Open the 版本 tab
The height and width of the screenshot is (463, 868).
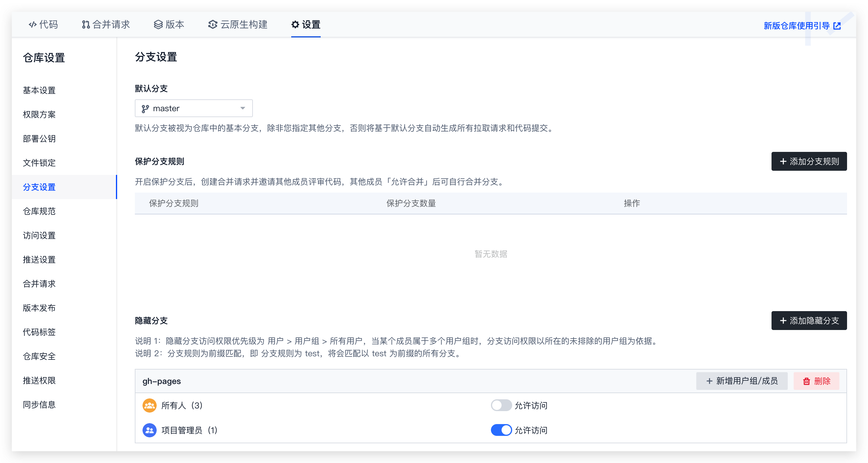point(169,24)
